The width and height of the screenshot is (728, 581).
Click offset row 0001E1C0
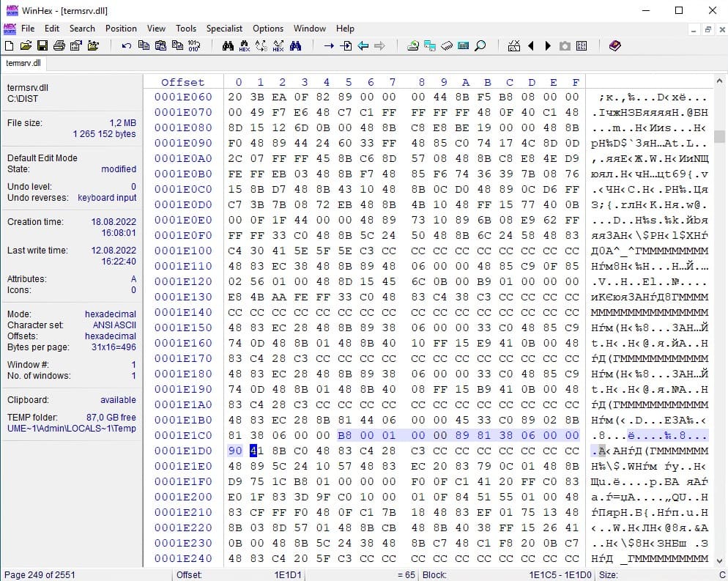point(183,435)
